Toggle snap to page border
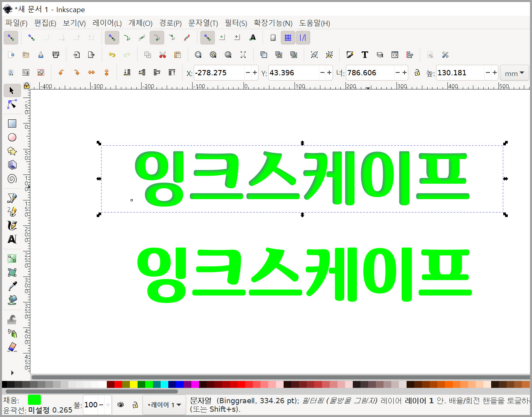532x417 pixels. 273,38
